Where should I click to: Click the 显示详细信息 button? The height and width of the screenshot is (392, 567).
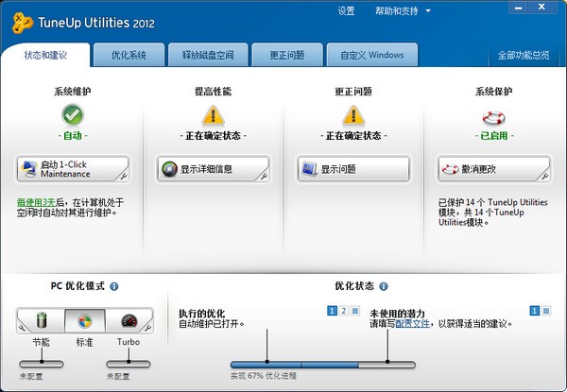pyautogui.click(x=213, y=169)
